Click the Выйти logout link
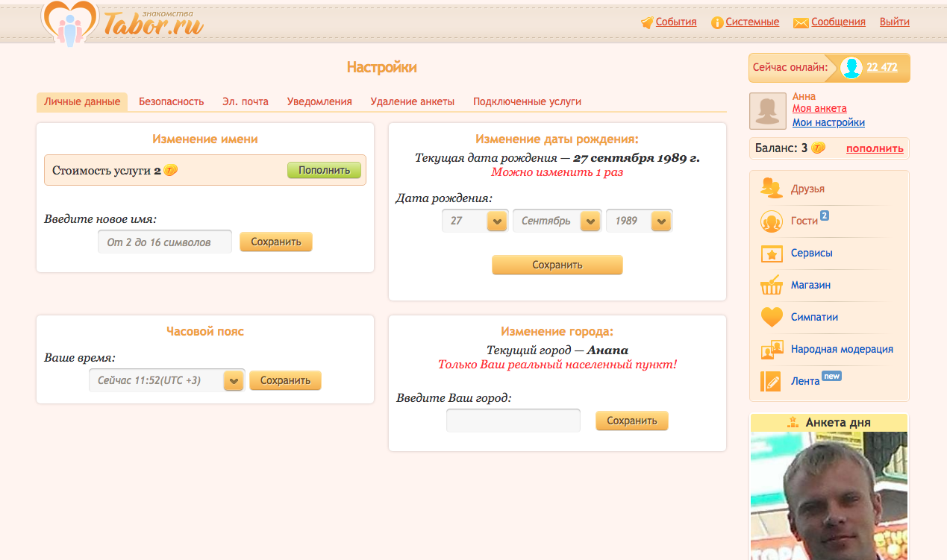The width and height of the screenshot is (947, 560). (895, 22)
